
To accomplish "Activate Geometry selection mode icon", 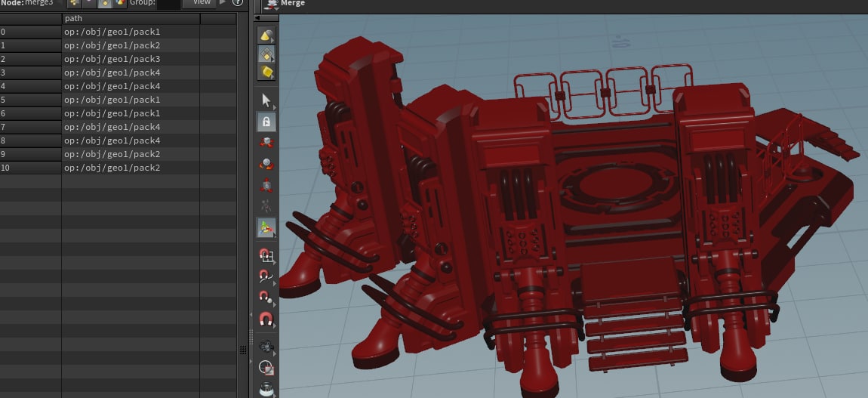I will (266, 54).
